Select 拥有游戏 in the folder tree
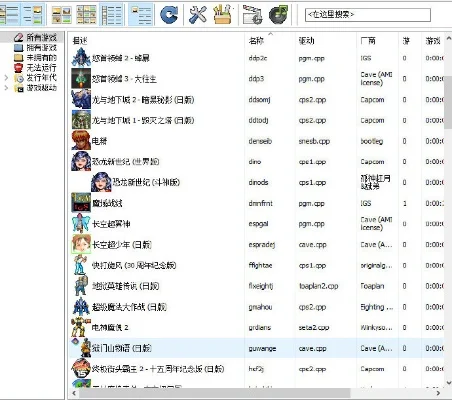 pos(41,47)
